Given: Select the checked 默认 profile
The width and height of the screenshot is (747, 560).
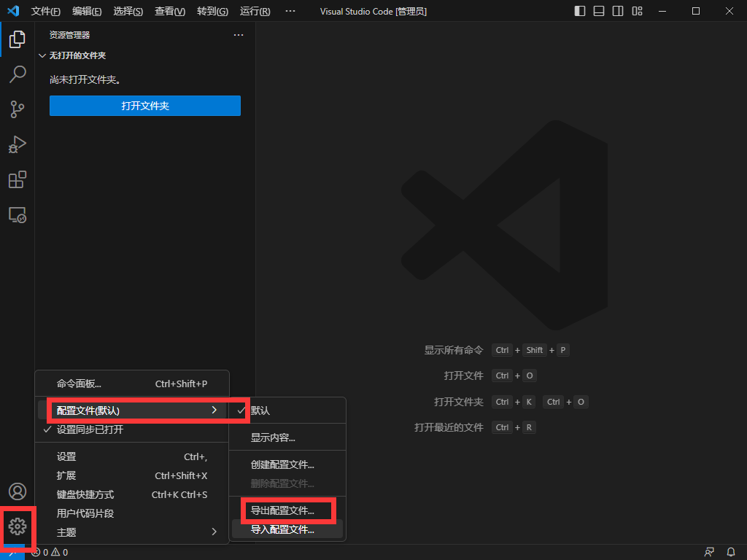Looking at the screenshot, I should point(287,411).
